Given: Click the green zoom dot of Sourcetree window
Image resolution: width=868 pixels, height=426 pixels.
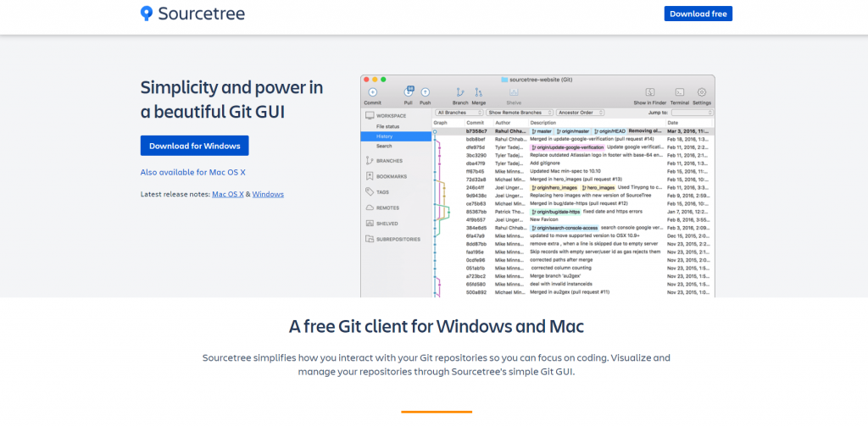Looking at the screenshot, I should point(383,80).
